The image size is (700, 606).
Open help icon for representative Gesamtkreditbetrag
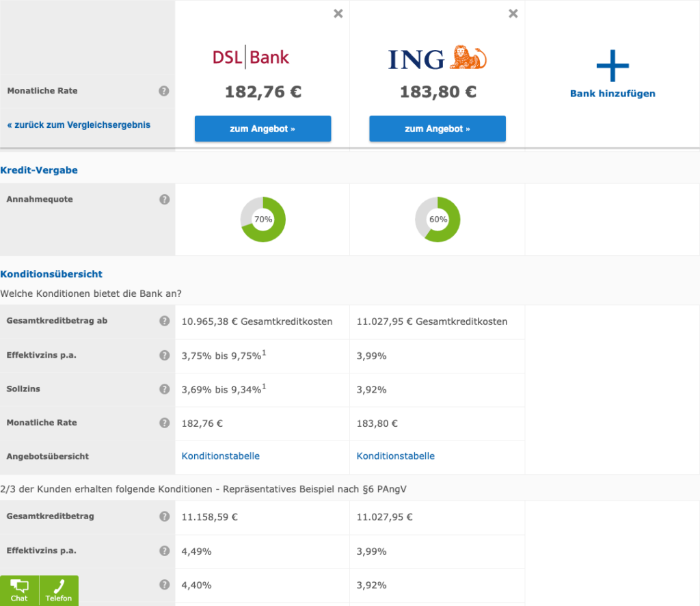tap(164, 516)
